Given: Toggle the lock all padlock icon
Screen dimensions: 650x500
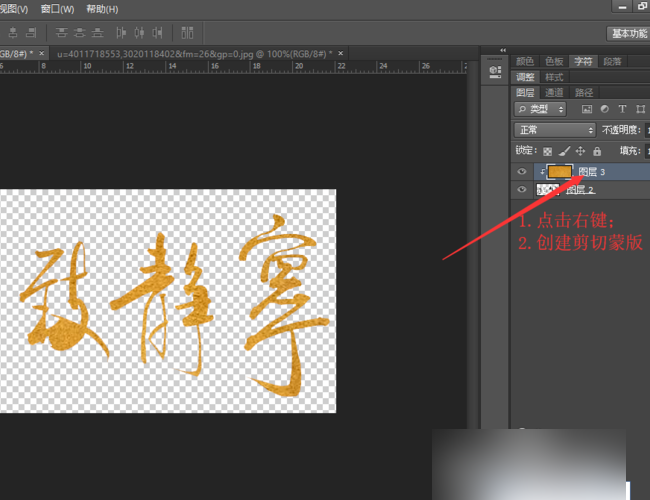Looking at the screenshot, I should 597,151.
